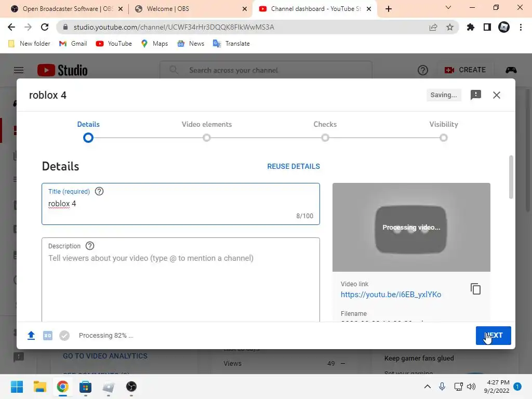Screen dimensions: 532x399
Task: Open the send feedback icon in dialog
Action: coord(476,95)
